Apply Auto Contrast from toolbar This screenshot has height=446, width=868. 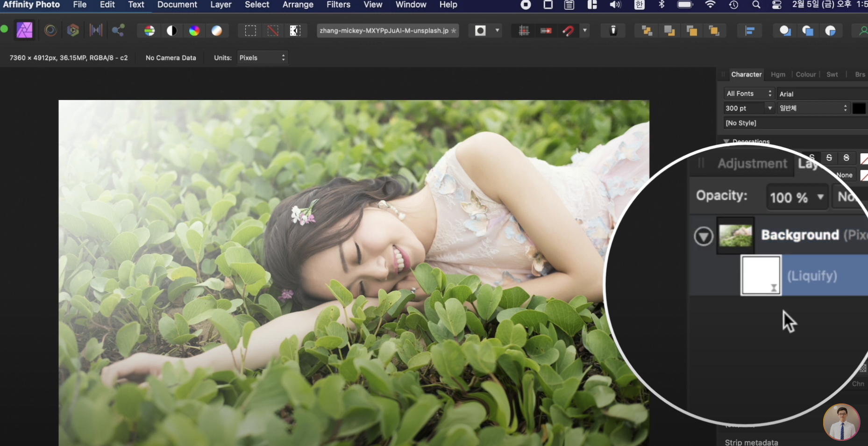[172, 31]
